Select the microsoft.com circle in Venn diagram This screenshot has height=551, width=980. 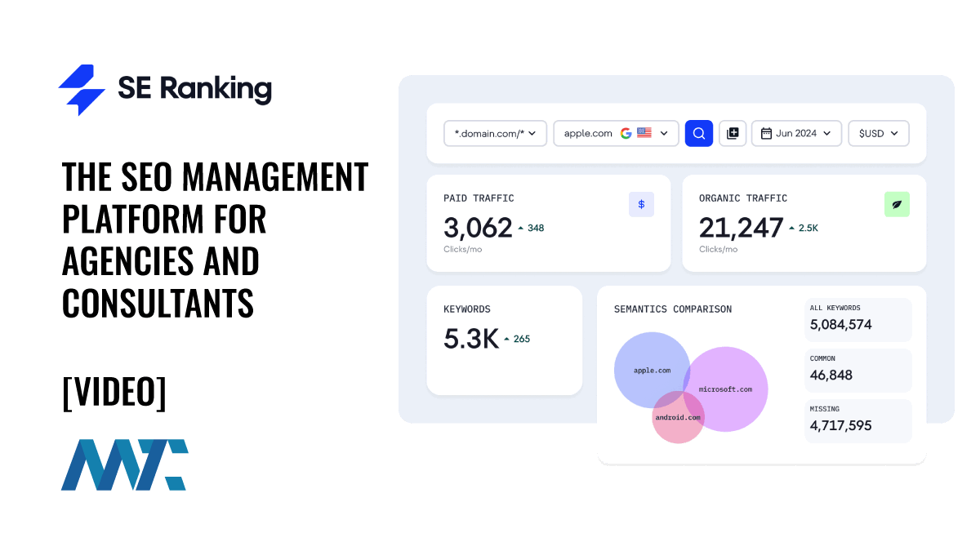725,389
